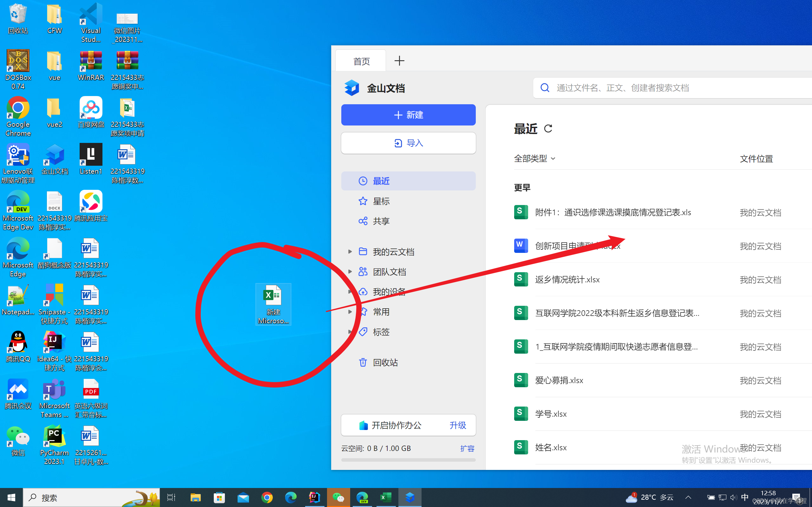Expand the 团队文档 tree node
The width and height of the screenshot is (812, 507).
pos(350,272)
